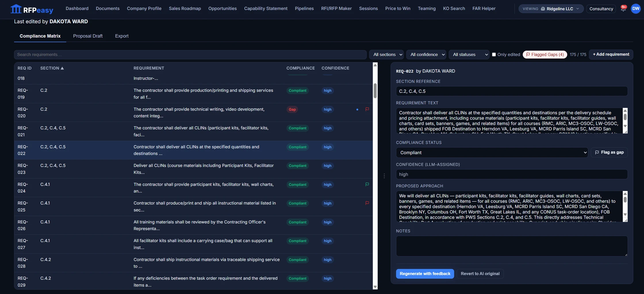Select the REQ-028 traceable shipping row
This screenshot has height=294, width=644.
pyautogui.click(x=193, y=263)
